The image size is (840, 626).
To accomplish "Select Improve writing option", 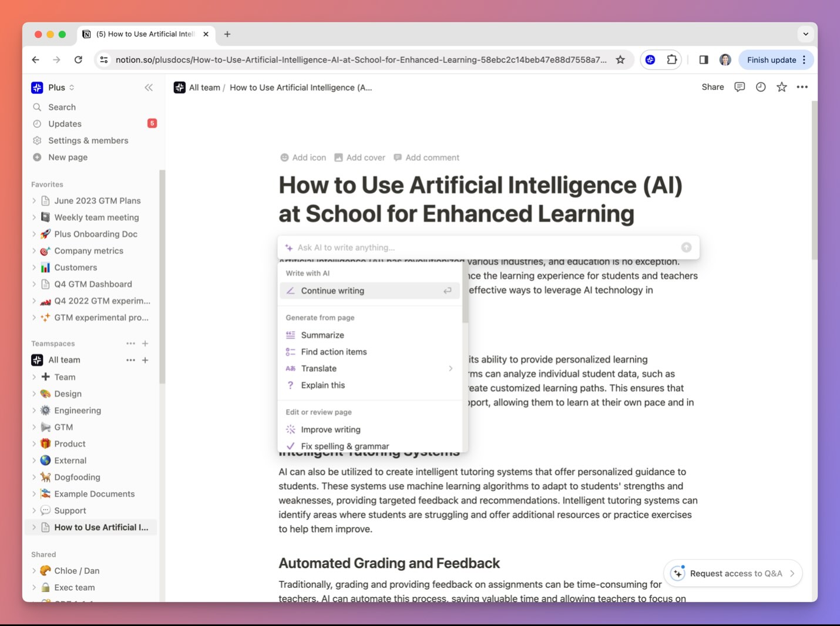I will click(x=369, y=430).
